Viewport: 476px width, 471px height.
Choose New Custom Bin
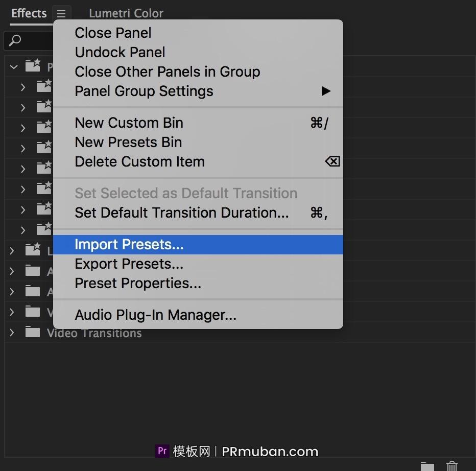pyautogui.click(x=129, y=123)
